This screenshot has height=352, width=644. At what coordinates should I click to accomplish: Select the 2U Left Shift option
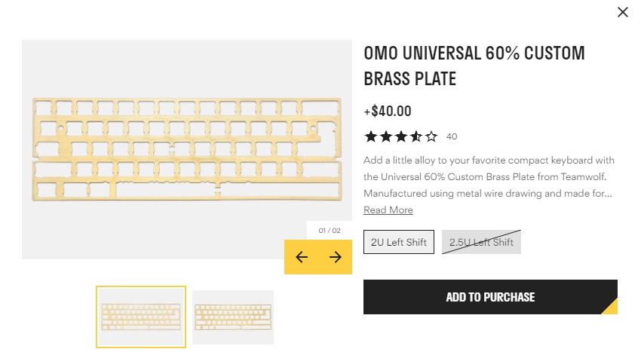399,242
